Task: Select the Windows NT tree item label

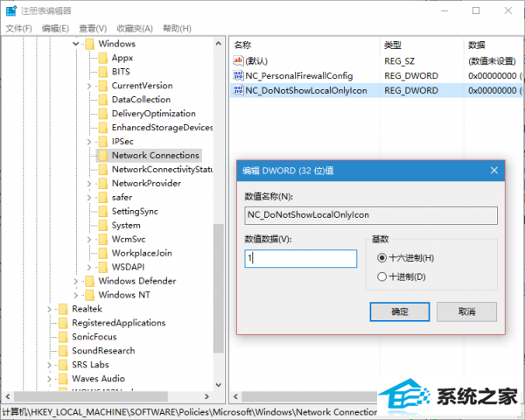Action: point(124,295)
